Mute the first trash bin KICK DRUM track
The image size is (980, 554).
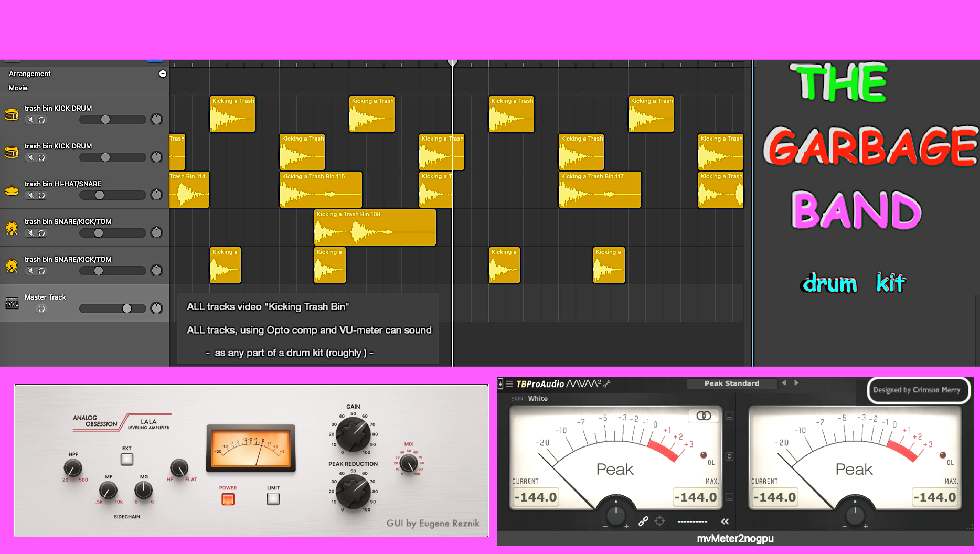pyautogui.click(x=31, y=120)
